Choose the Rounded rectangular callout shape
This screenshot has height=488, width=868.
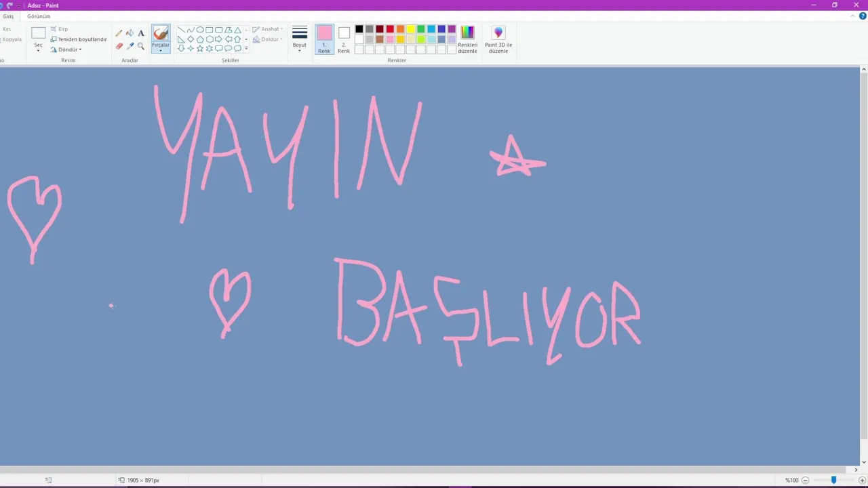click(219, 48)
